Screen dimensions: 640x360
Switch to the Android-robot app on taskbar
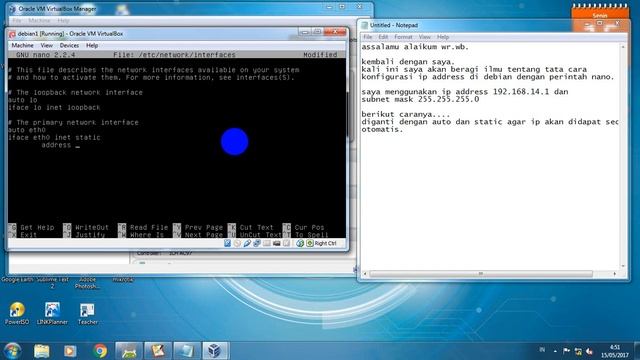tap(129, 351)
